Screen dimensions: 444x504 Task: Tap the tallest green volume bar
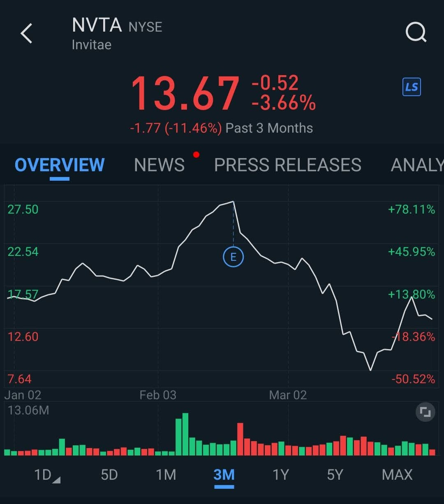click(185, 434)
